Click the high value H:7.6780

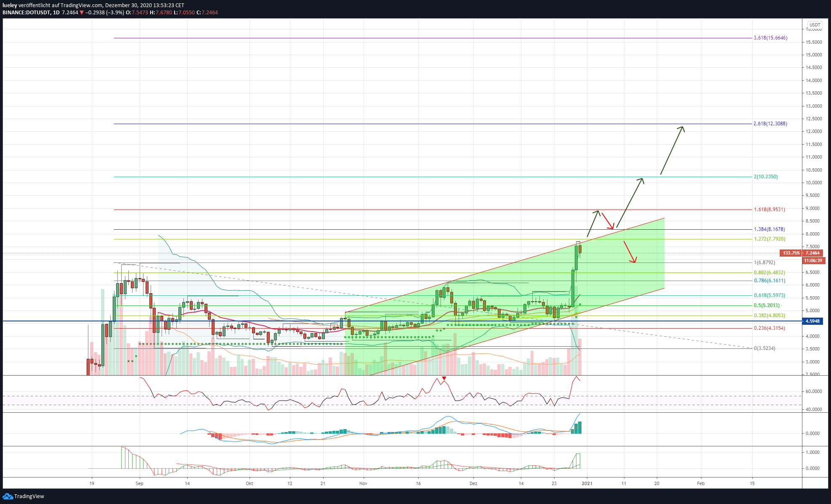[x=161, y=13]
